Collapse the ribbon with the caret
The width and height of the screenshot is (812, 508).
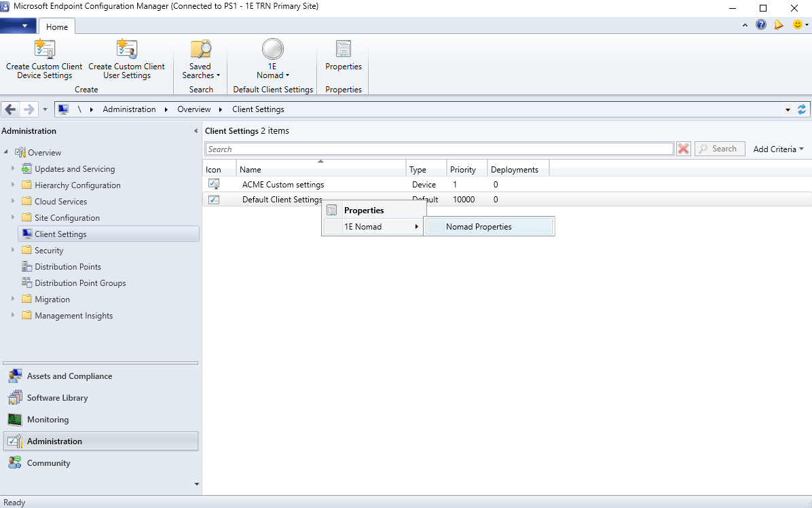[745, 25]
